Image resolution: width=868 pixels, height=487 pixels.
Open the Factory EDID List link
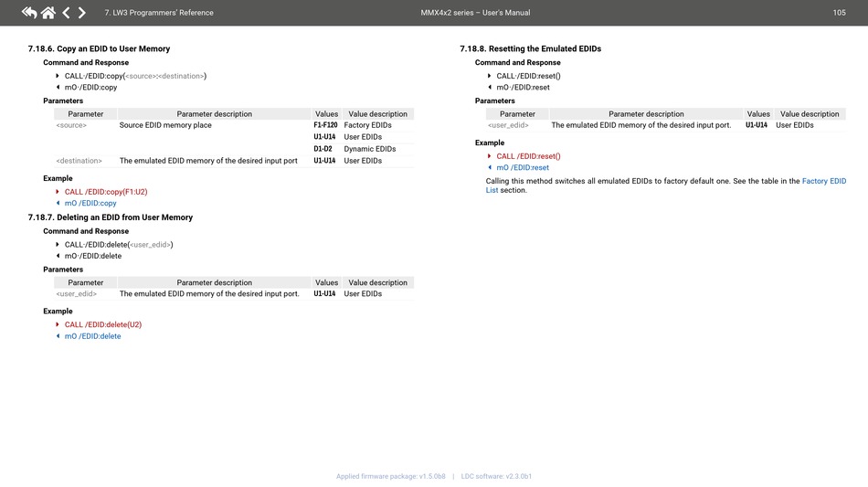[823, 181]
